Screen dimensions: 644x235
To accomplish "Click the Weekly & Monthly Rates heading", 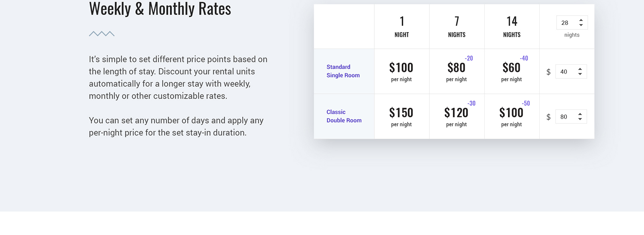I will 160,8.
